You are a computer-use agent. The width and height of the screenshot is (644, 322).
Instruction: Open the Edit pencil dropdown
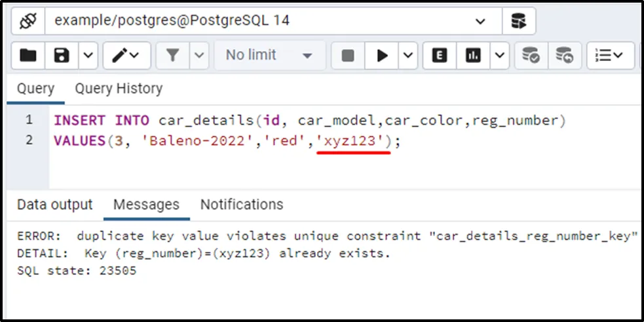(126, 56)
